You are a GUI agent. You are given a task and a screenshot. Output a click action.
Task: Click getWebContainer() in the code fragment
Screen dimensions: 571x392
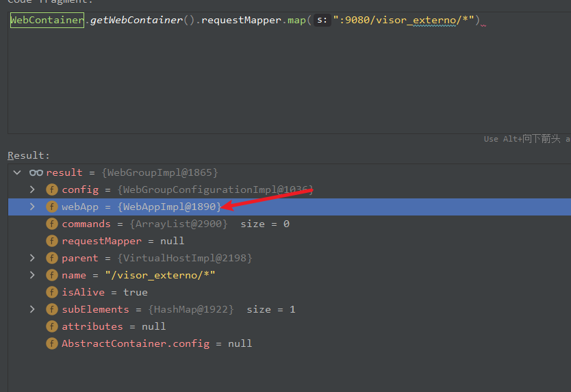[142, 20]
